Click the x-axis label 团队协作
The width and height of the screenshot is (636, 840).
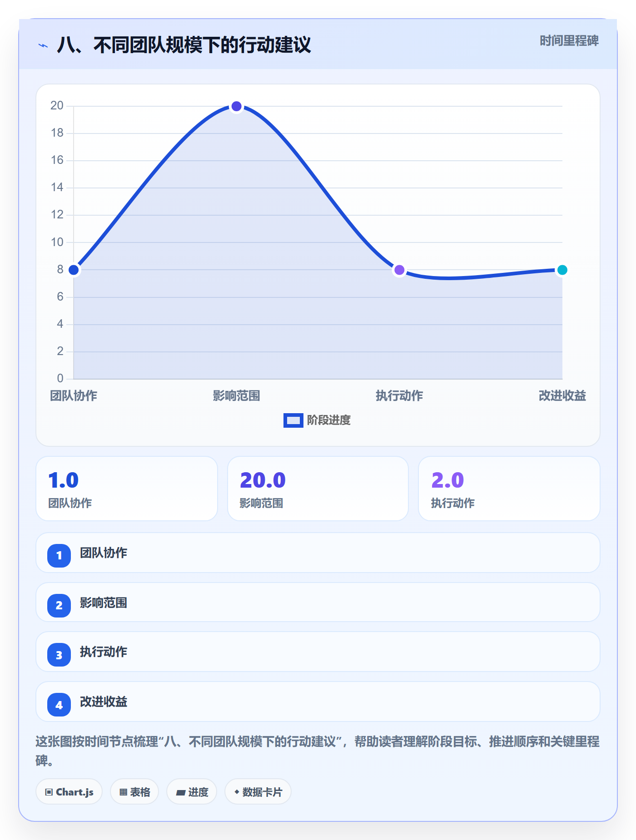click(74, 396)
